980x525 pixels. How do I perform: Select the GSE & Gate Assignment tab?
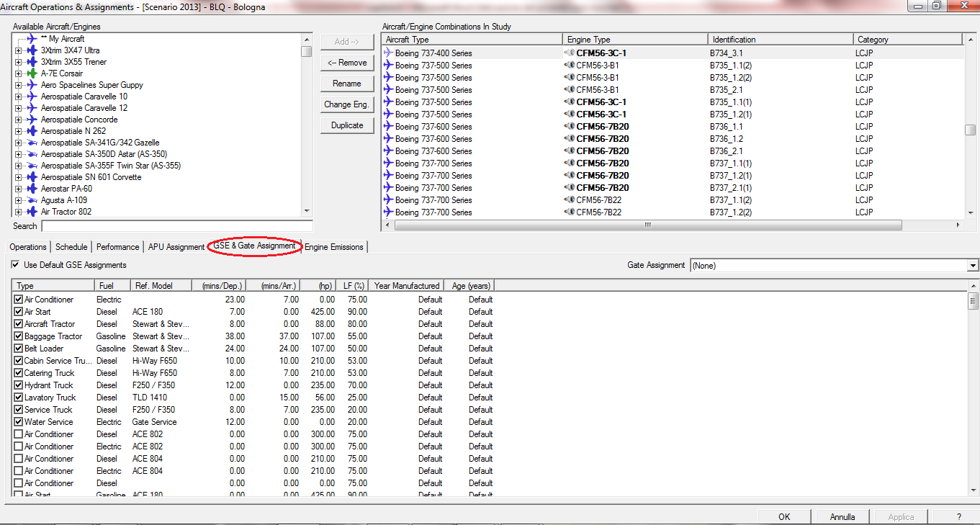coord(254,246)
